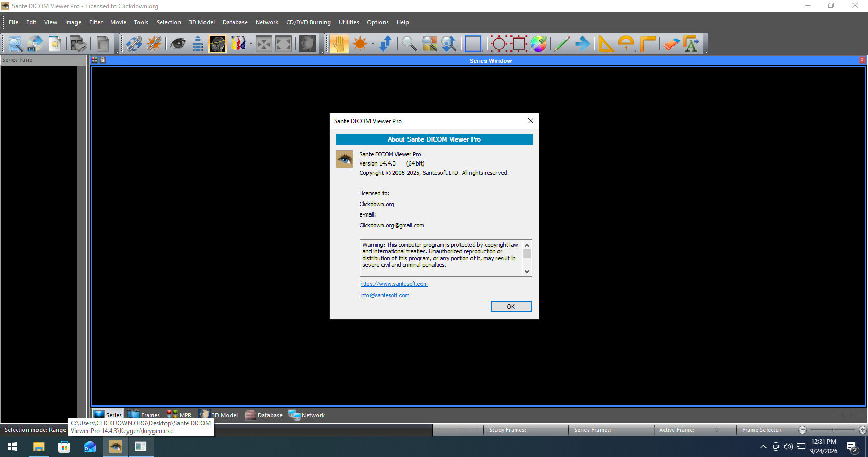Open the CD import toolbar icon
The image size is (868, 457).
coord(35,44)
